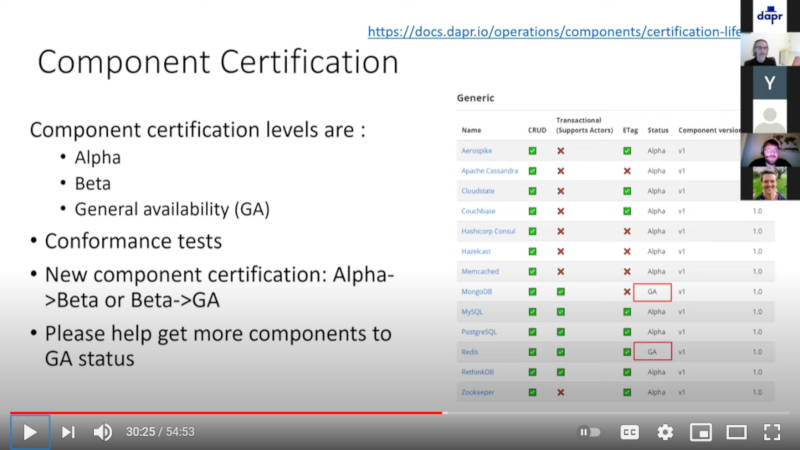Click the Alpha status in Zookeeper row
This screenshot has height=450, width=800.
point(656,392)
